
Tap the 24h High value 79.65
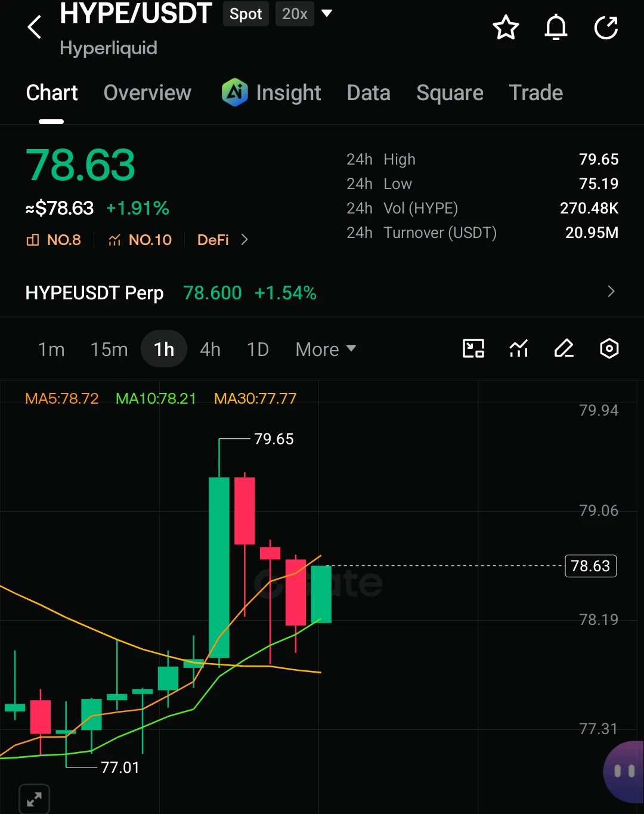tap(599, 159)
